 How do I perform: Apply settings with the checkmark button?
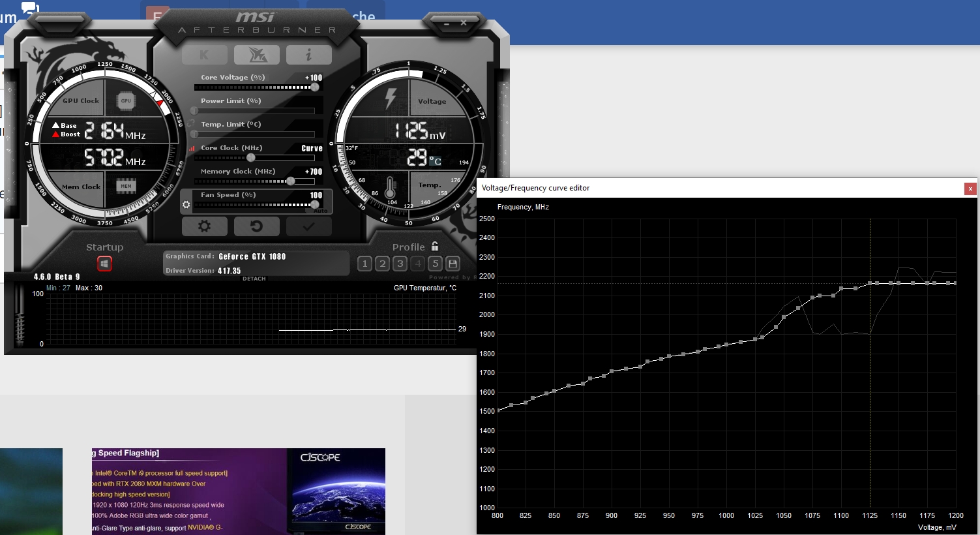point(309,226)
